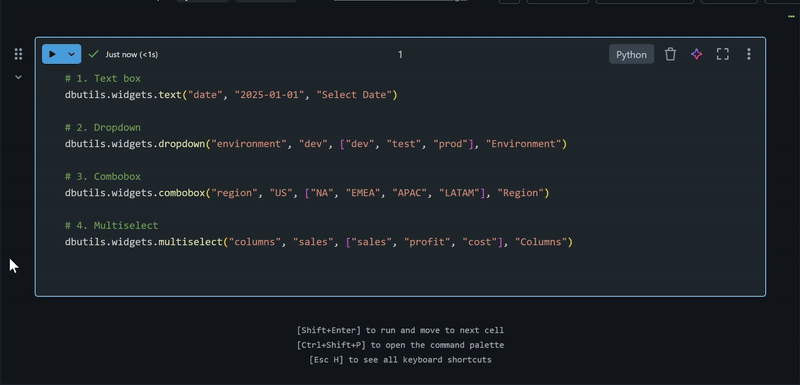Click the "prod" option string
Screen dimensions: 800x385
(x=451, y=144)
